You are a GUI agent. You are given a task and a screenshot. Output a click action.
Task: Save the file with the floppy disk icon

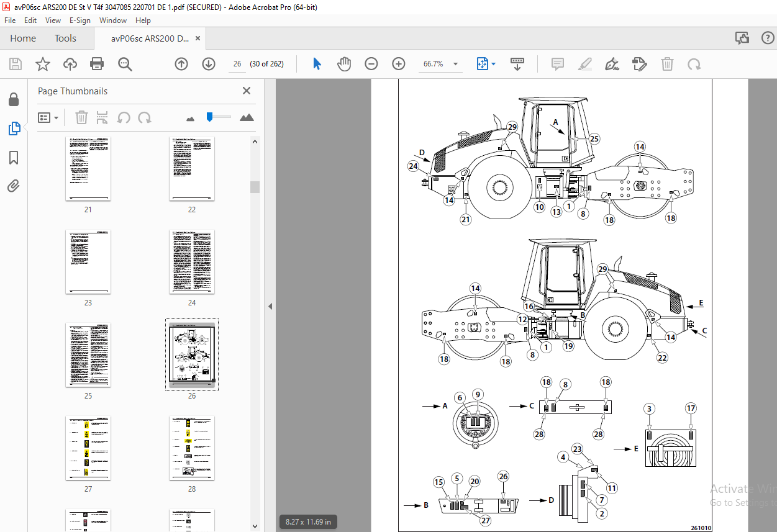coord(16,64)
